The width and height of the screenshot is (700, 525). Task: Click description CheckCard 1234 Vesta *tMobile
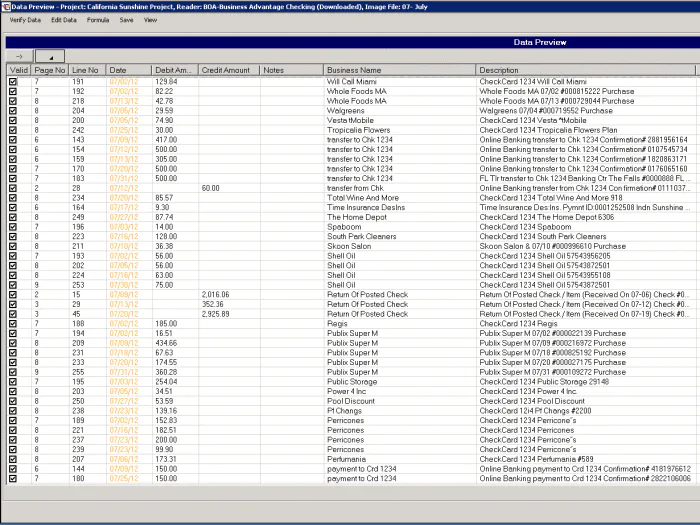533,121
